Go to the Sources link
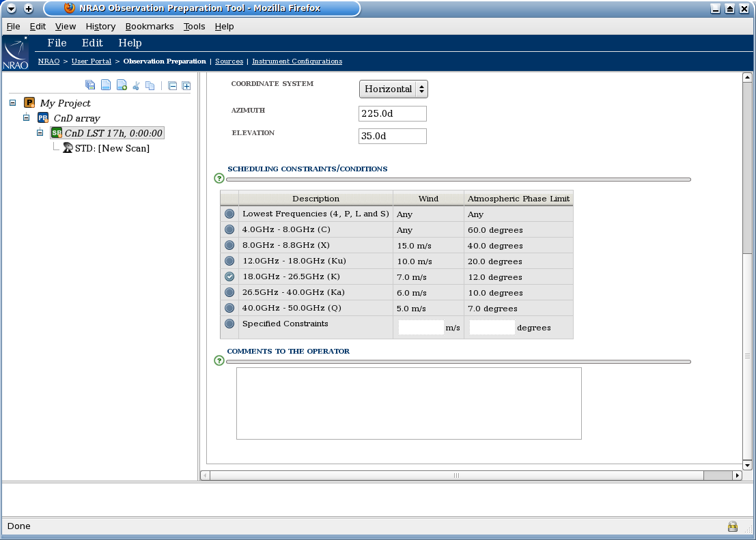This screenshot has width=756, height=540. pyautogui.click(x=229, y=61)
